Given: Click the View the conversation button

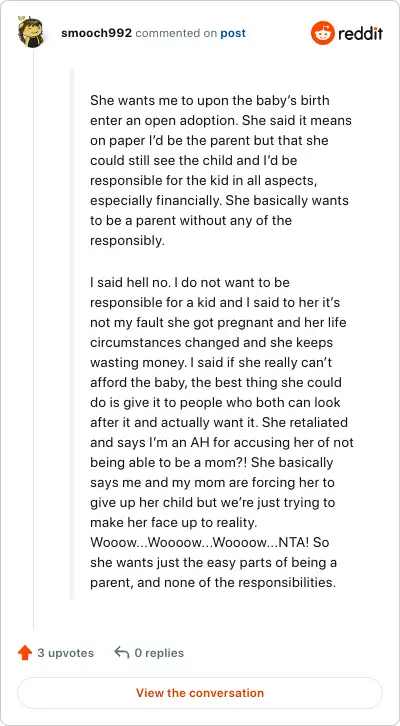Looking at the screenshot, I should point(200,693).
